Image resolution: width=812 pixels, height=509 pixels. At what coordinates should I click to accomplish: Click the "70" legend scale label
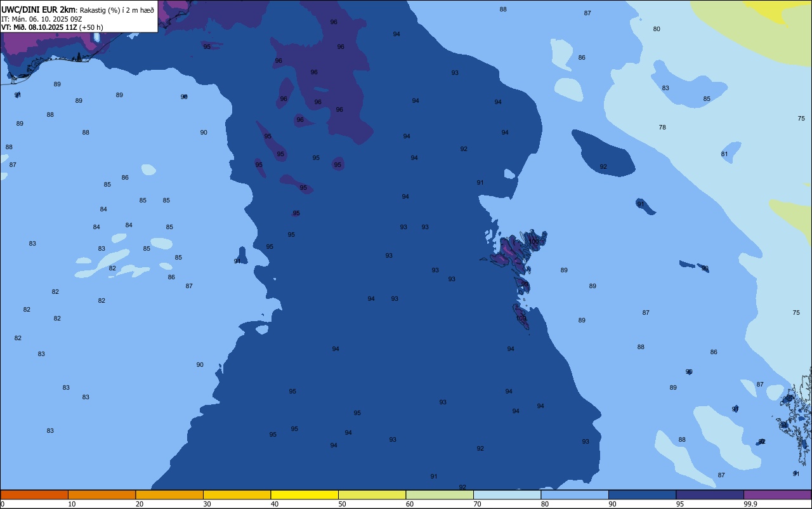[x=477, y=504]
